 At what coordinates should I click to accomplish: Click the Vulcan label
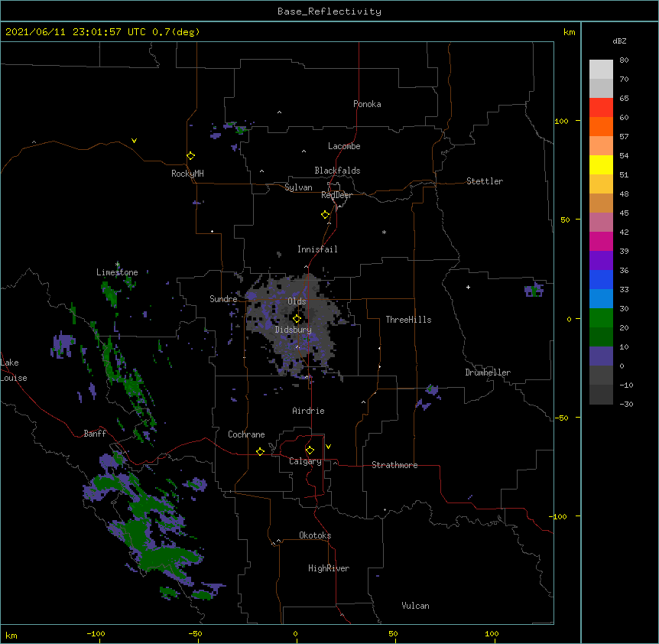click(415, 606)
